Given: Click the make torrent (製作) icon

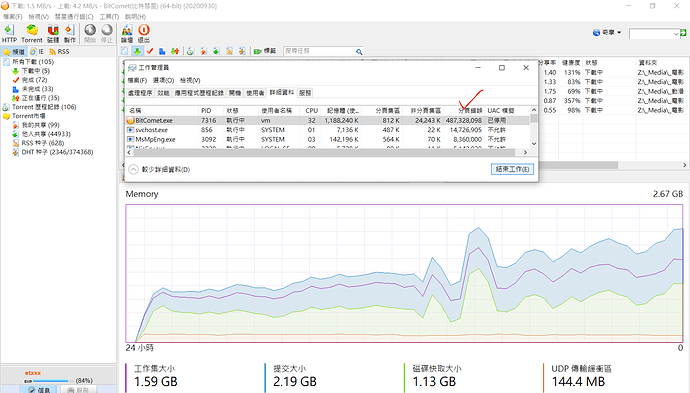Looking at the screenshot, I should 70,33.
